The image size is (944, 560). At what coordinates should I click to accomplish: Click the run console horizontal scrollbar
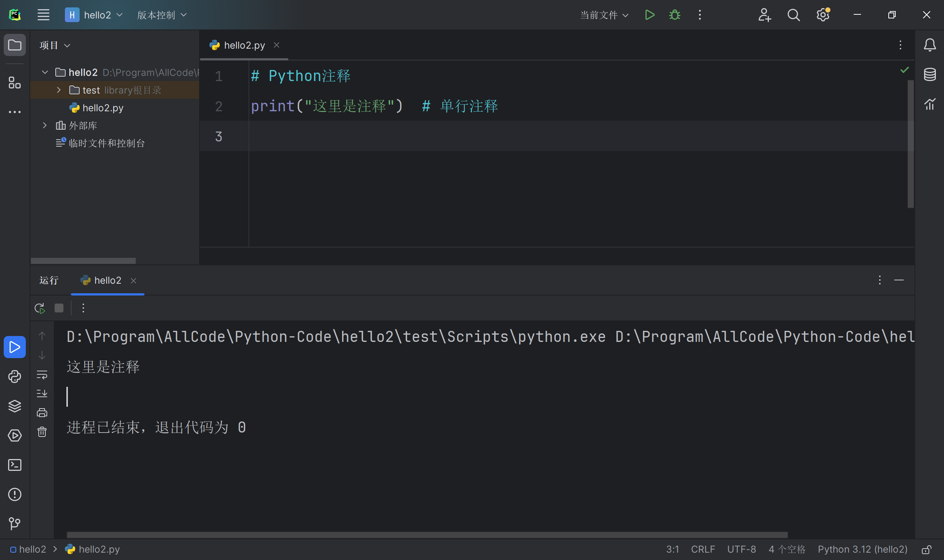click(x=427, y=535)
